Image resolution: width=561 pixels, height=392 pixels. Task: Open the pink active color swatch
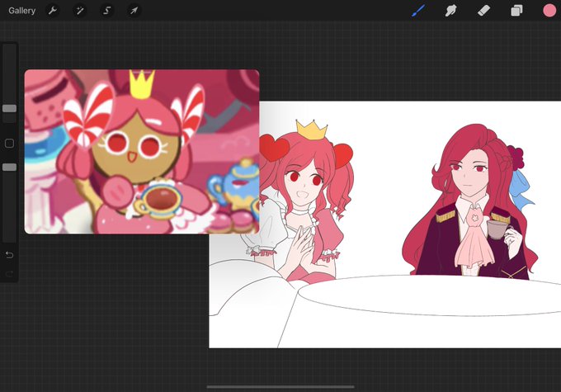pyautogui.click(x=549, y=11)
